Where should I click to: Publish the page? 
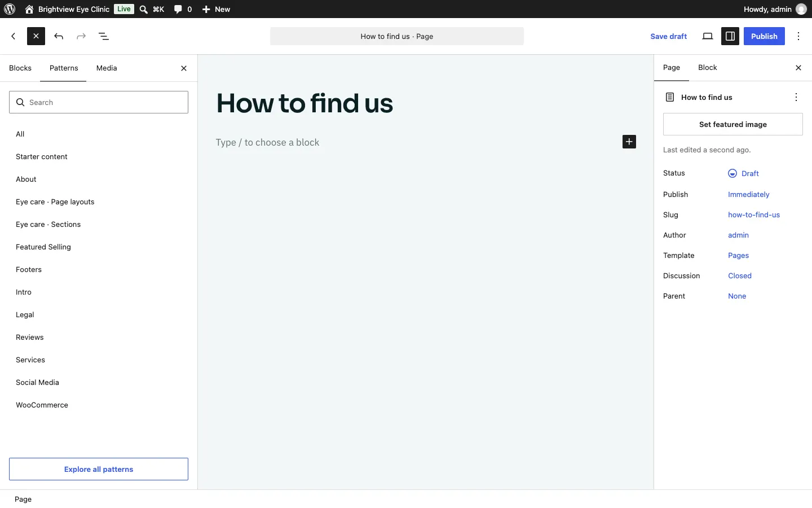click(764, 36)
